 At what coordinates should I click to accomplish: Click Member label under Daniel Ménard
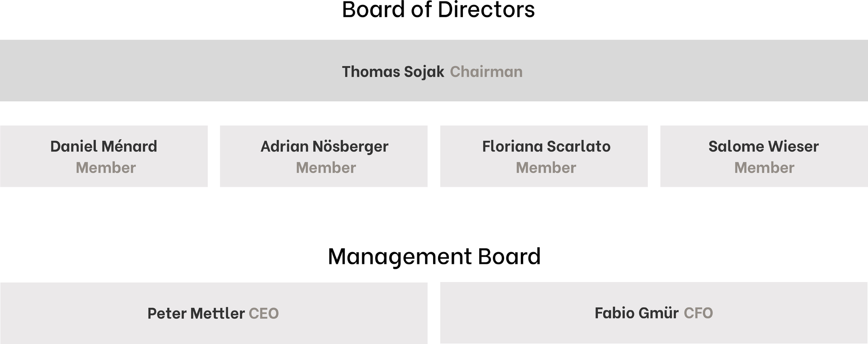click(x=106, y=168)
